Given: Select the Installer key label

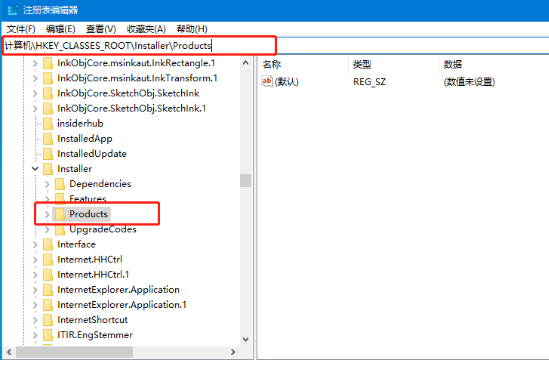Looking at the screenshot, I should click(x=75, y=169).
